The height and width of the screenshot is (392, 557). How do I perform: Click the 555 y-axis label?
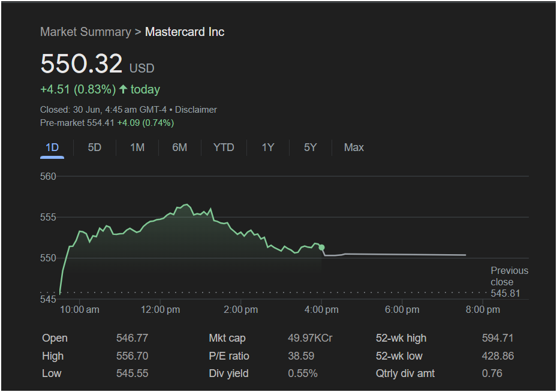pyautogui.click(x=48, y=218)
